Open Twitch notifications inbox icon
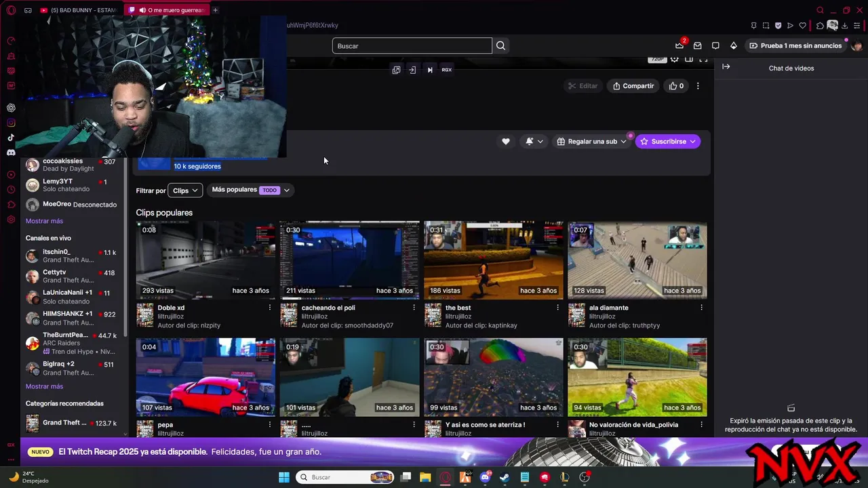The width and height of the screenshot is (868, 488). [697, 45]
